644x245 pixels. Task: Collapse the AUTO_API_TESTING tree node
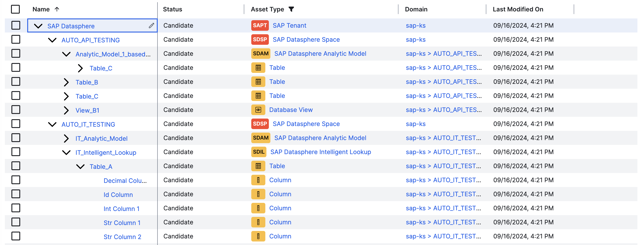pos(52,40)
